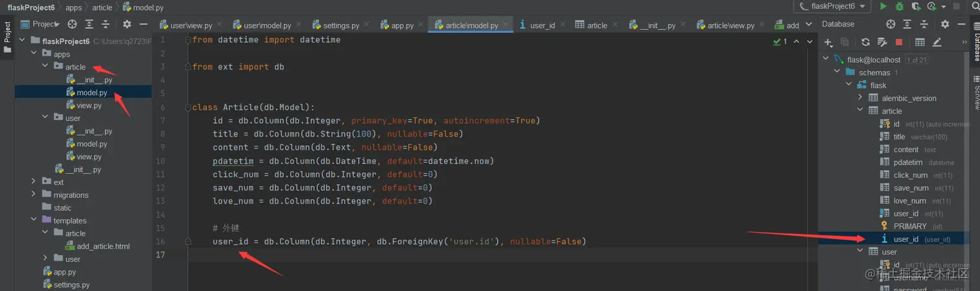
Task: Hide the Database tool window
Action: pyautogui.click(x=962, y=24)
